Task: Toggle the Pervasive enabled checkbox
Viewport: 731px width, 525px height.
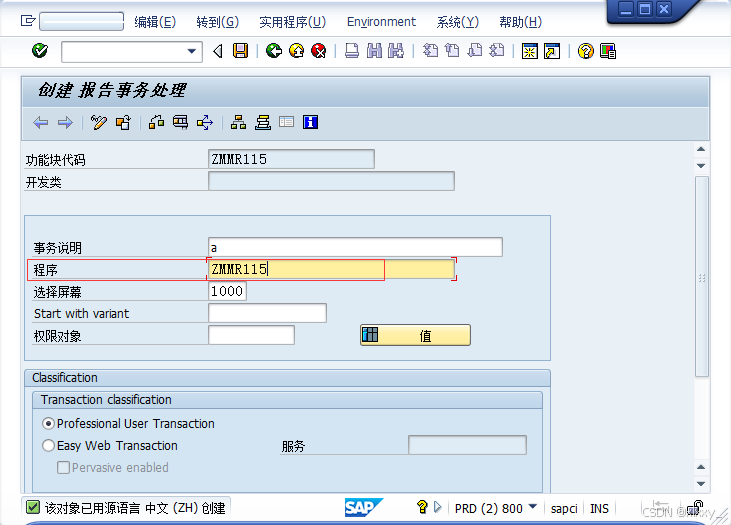Action: [63, 468]
